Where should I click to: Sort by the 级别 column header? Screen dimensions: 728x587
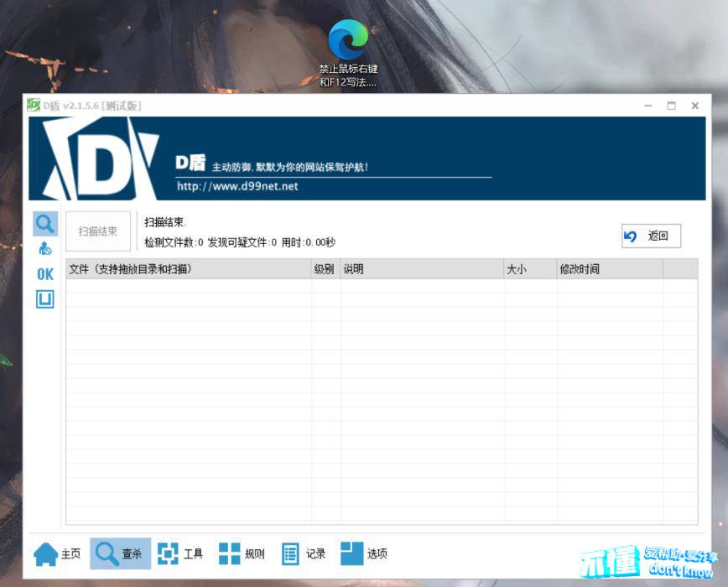(x=325, y=269)
